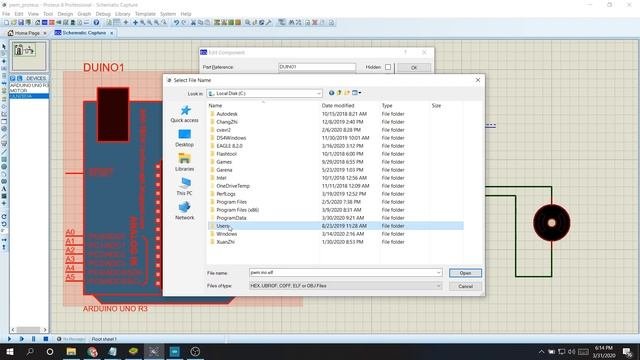Screen dimensions: 640x360
Task: Select the XuanZhi folder
Action: (225, 242)
